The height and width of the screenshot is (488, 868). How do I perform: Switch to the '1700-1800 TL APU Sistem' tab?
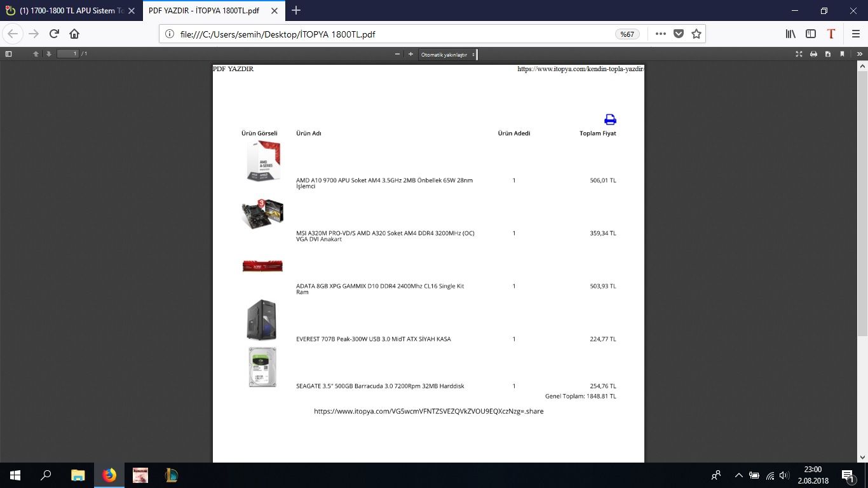pyautogui.click(x=70, y=11)
